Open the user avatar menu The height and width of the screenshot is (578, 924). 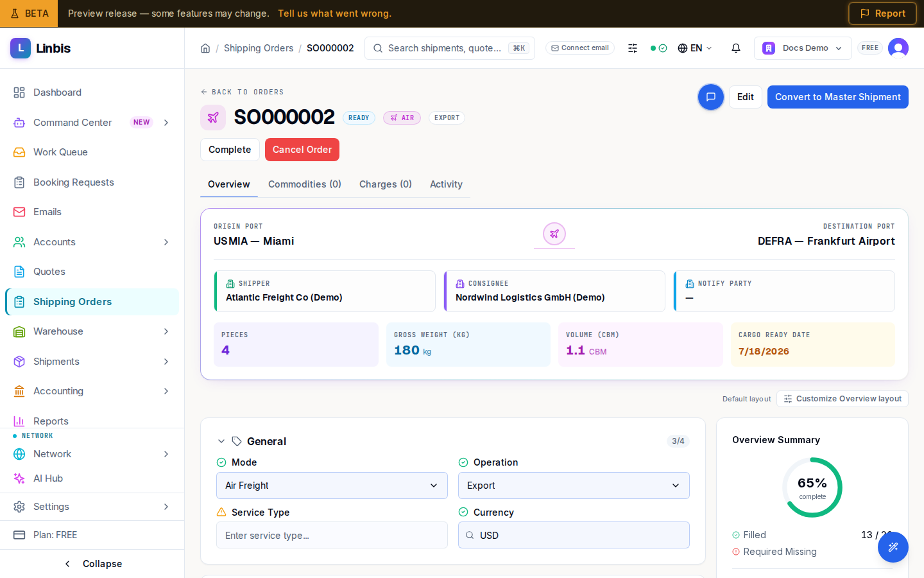click(898, 48)
